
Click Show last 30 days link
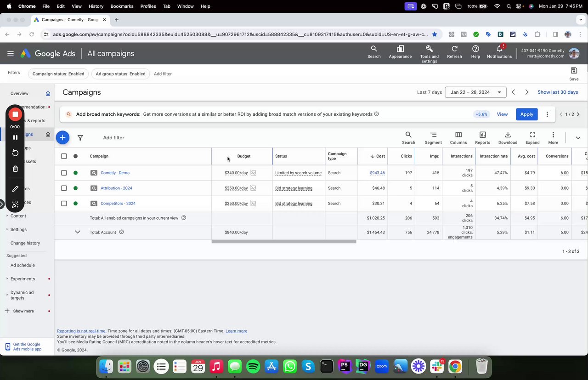click(558, 92)
